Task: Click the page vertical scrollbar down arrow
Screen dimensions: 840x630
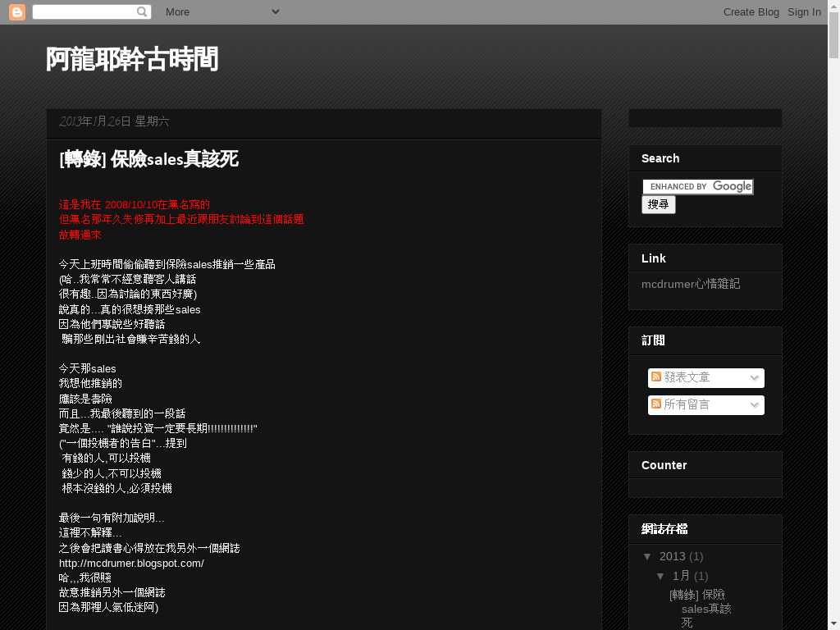Action: (x=833, y=623)
